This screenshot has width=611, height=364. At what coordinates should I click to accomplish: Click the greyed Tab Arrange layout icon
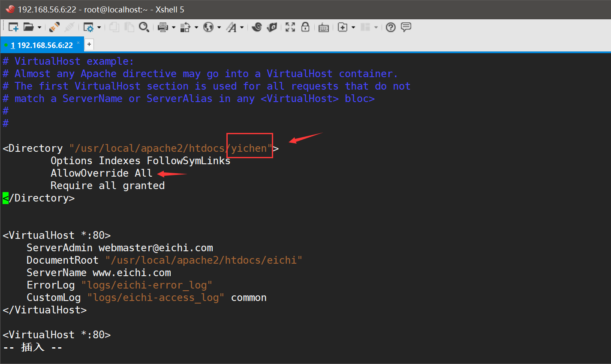click(365, 27)
